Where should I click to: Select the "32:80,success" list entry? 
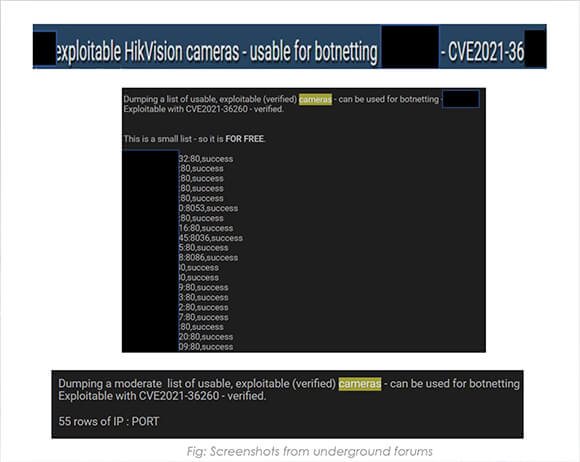tap(206, 159)
